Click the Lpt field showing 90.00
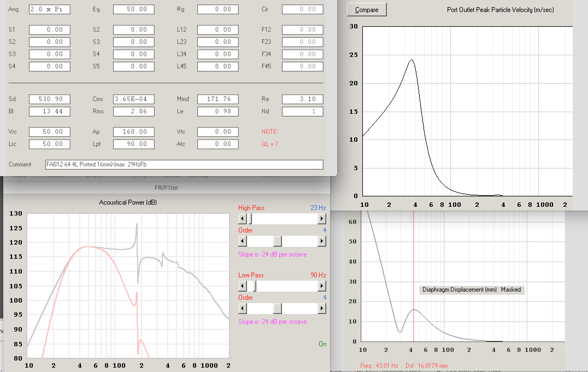 (x=134, y=144)
